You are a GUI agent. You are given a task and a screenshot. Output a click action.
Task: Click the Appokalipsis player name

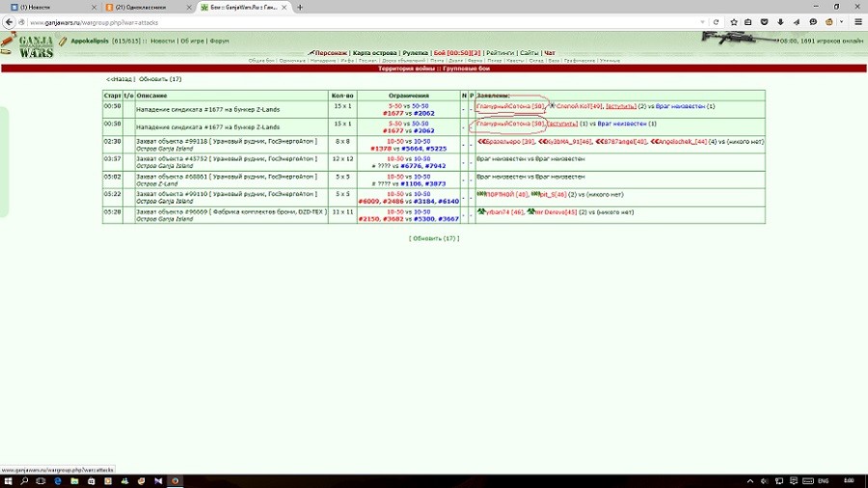pyautogui.click(x=90, y=41)
